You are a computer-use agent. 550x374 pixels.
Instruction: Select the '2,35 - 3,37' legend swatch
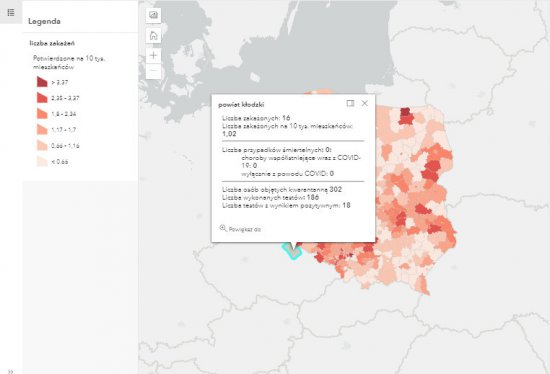(42, 98)
